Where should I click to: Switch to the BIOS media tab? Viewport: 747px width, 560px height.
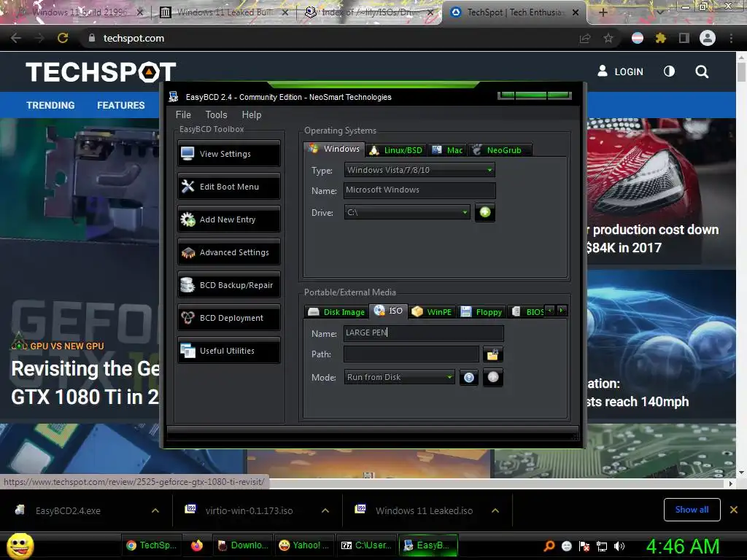click(x=528, y=312)
